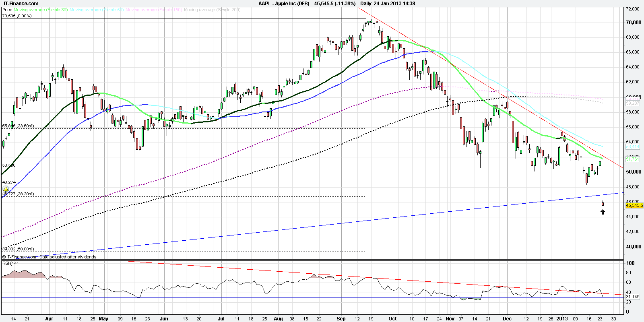Select the Moving average (Simple 150) legend

153,10
